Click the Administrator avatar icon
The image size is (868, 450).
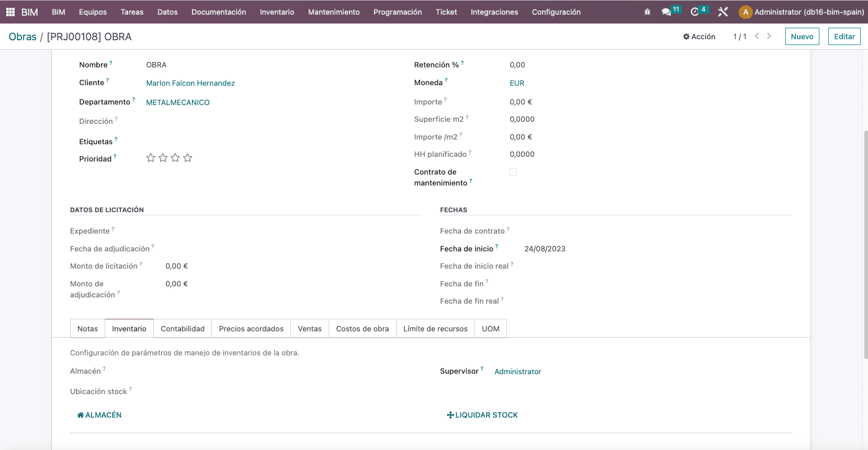click(746, 11)
